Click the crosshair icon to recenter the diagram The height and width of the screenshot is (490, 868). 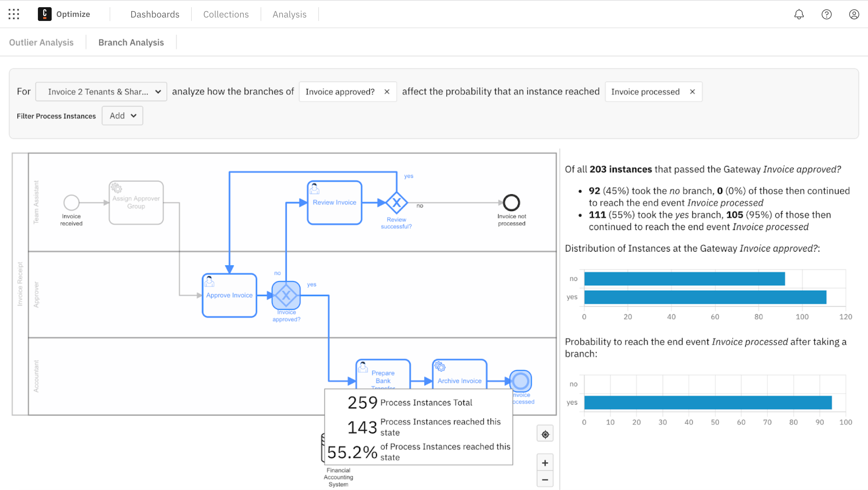pos(545,434)
